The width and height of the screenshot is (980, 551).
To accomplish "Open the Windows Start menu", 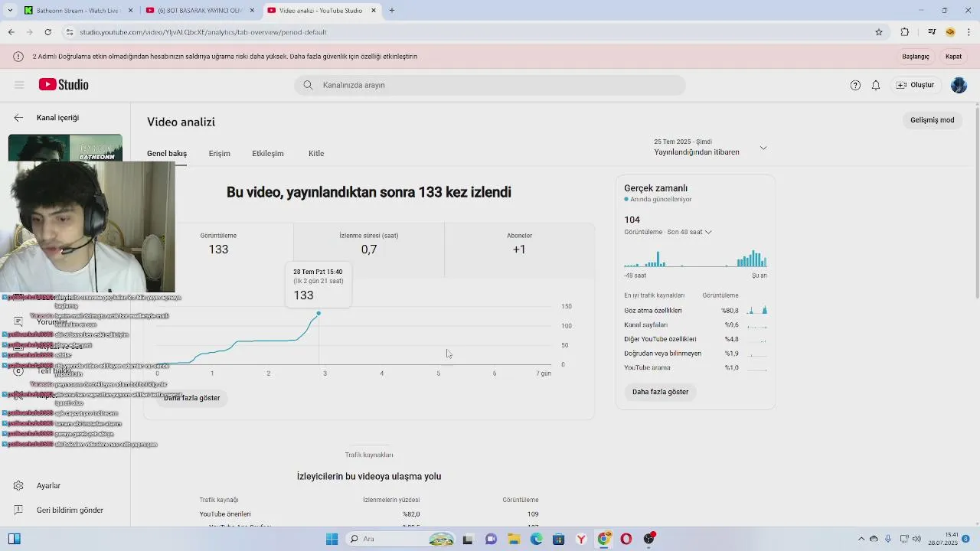I will pos(332,539).
